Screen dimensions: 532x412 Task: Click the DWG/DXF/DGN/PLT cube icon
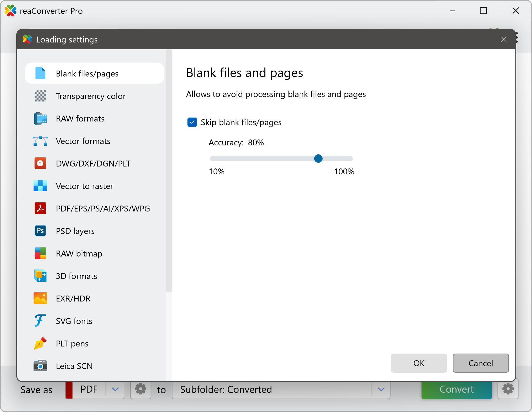pyautogui.click(x=40, y=163)
